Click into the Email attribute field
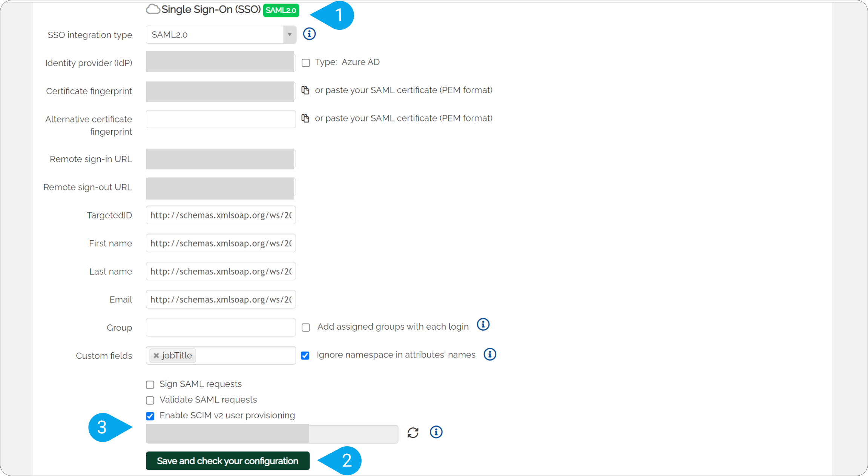868x476 pixels. [221, 299]
